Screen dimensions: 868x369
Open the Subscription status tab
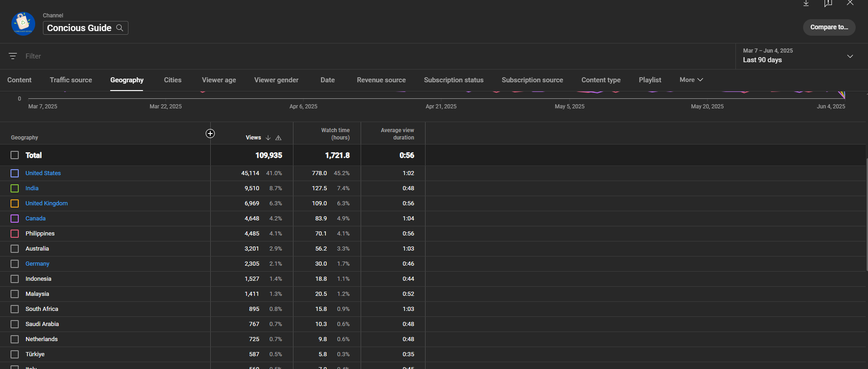point(453,80)
